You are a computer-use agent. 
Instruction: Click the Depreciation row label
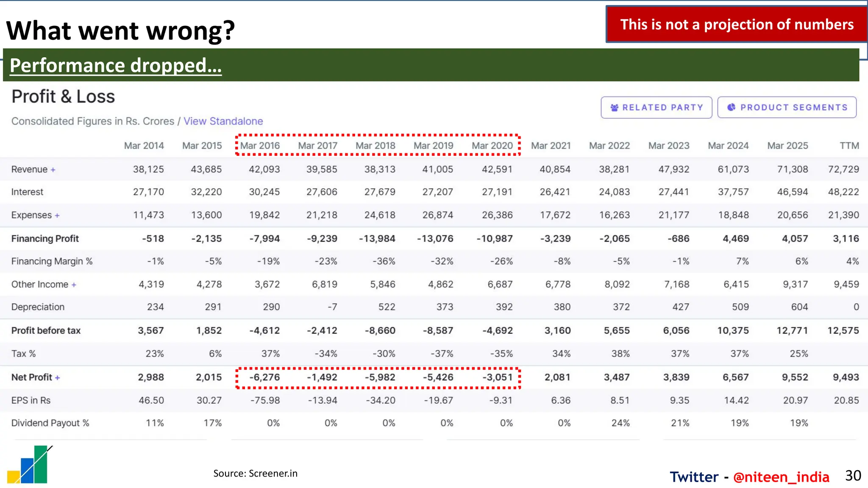[38, 307]
